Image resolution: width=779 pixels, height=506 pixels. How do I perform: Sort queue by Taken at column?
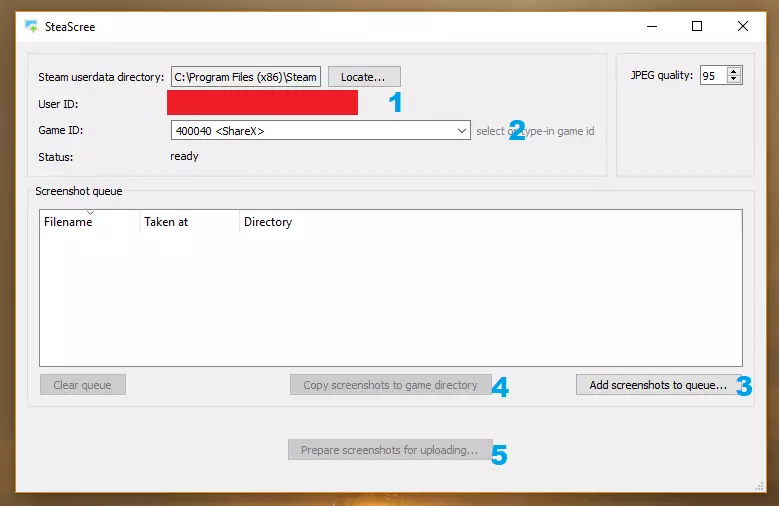point(189,222)
